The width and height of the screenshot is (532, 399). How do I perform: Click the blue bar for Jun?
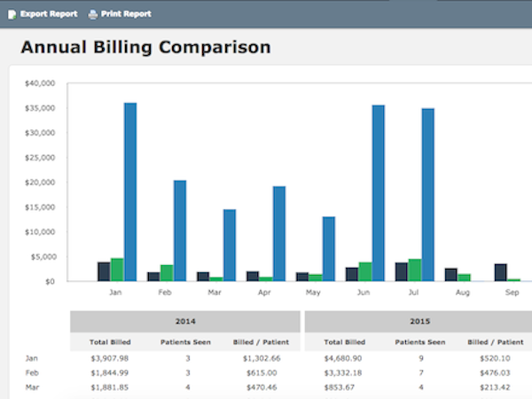[378, 192]
